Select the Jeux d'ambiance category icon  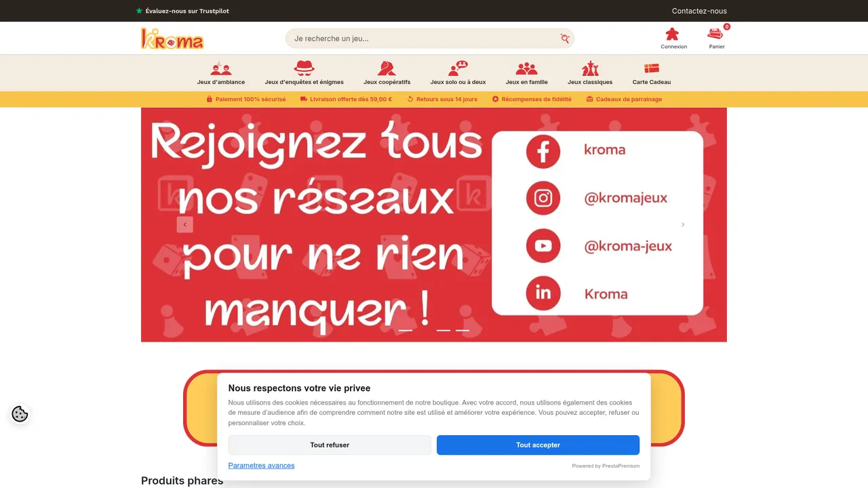point(221,68)
